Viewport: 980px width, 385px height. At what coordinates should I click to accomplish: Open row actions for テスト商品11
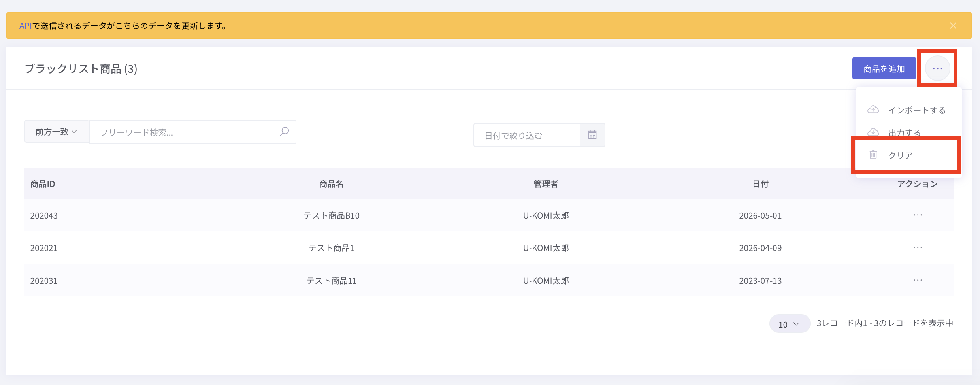918,280
